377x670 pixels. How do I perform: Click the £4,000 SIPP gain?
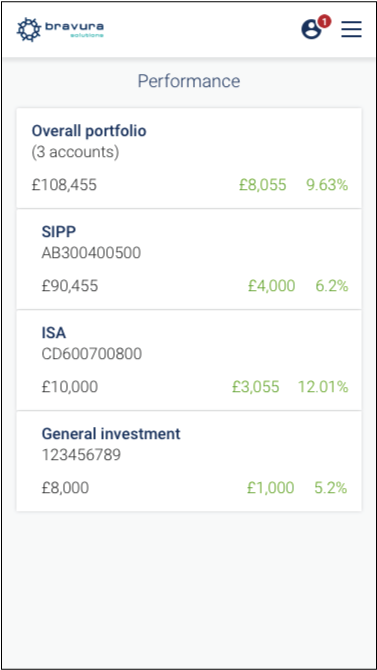(x=271, y=286)
